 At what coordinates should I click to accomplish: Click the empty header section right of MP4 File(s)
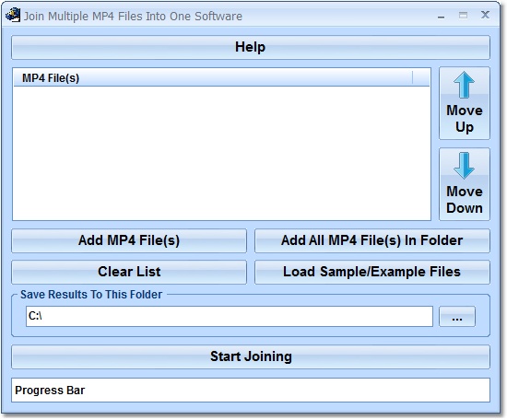421,78
